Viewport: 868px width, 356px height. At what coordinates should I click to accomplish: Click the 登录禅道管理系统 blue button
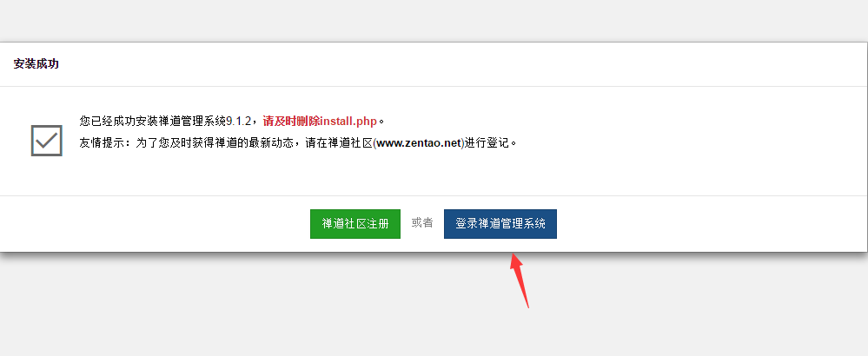click(500, 224)
